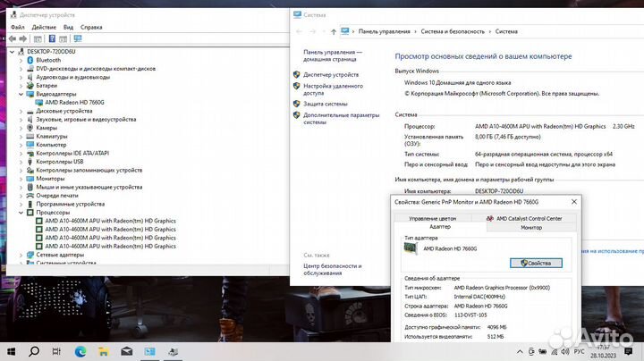Open Mail app from taskbar

[126, 351]
